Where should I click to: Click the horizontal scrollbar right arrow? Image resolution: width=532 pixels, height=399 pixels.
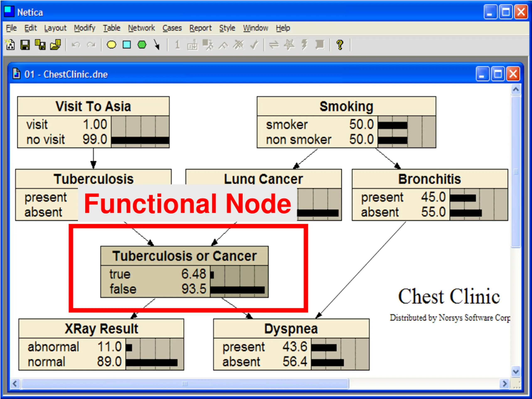(x=504, y=383)
